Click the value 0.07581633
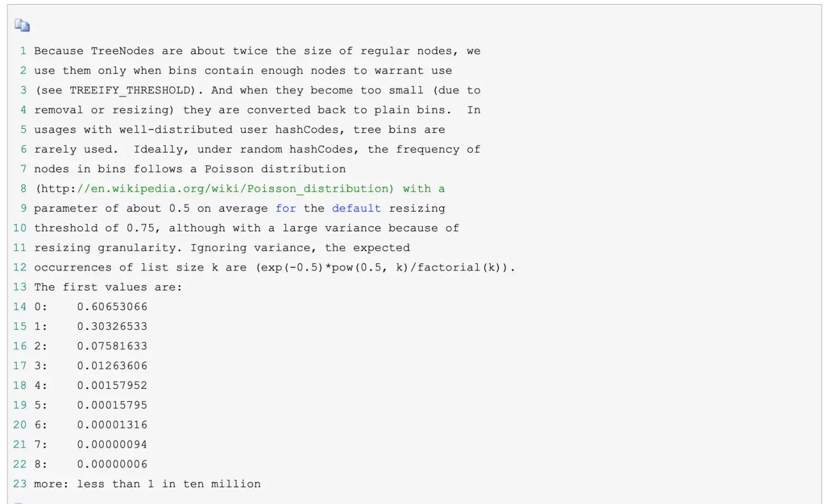Screen dimensions: 838x504 (x=112, y=346)
